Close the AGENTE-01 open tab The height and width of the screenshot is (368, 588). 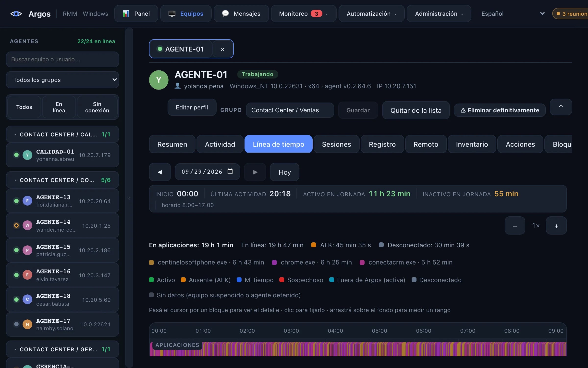click(x=222, y=49)
